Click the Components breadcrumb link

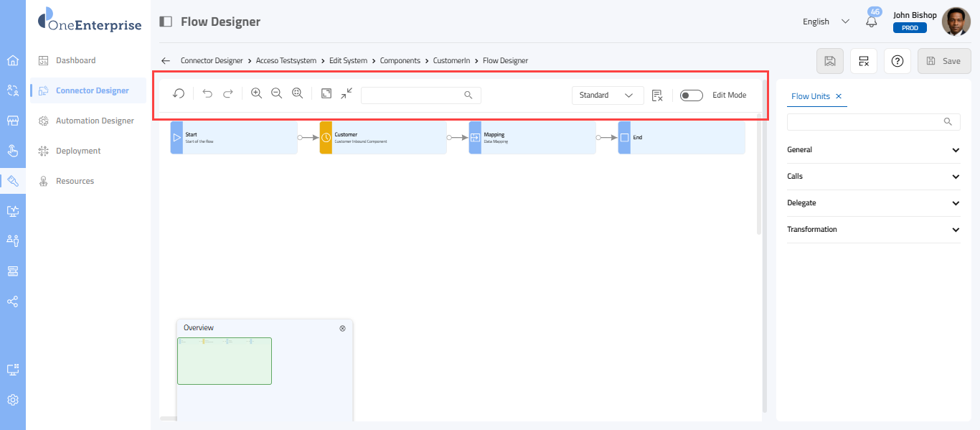click(400, 61)
